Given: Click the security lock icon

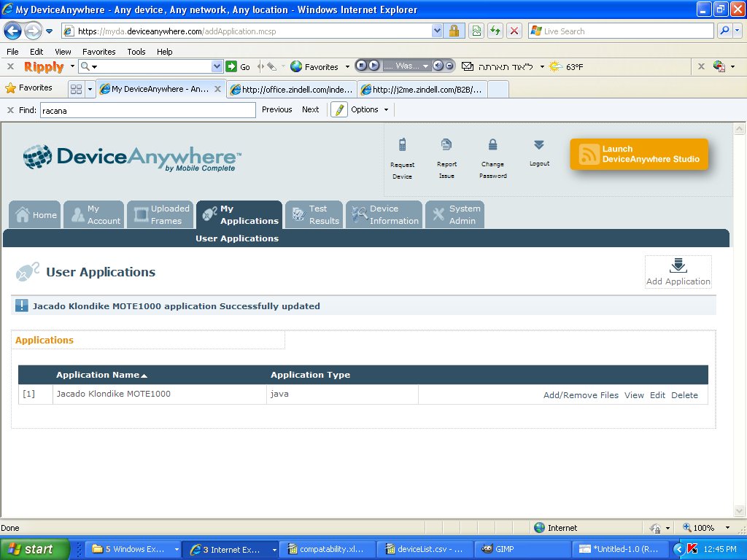Looking at the screenshot, I should pos(454,31).
